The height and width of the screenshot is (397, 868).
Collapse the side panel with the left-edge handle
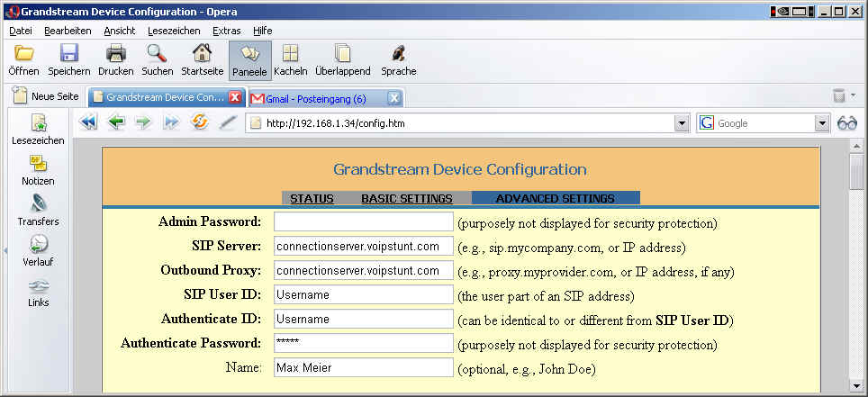click(x=5, y=250)
